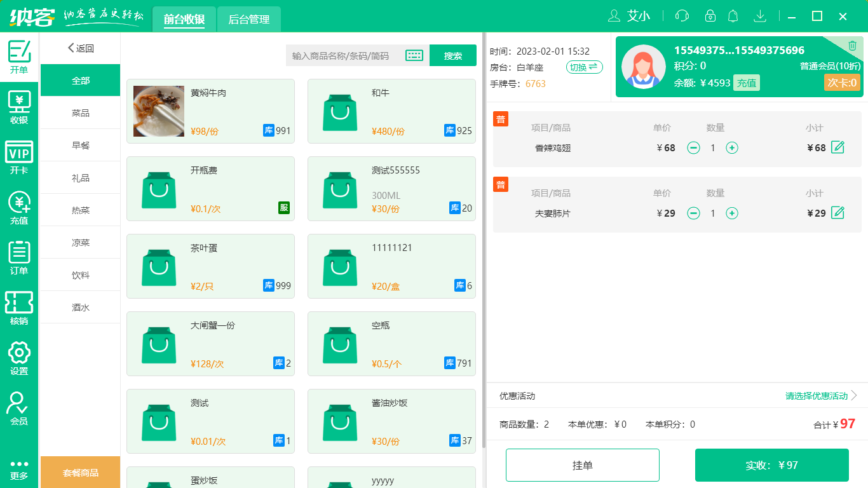
Task: Open the 核销 ticket verification icon
Action: point(19,309)
